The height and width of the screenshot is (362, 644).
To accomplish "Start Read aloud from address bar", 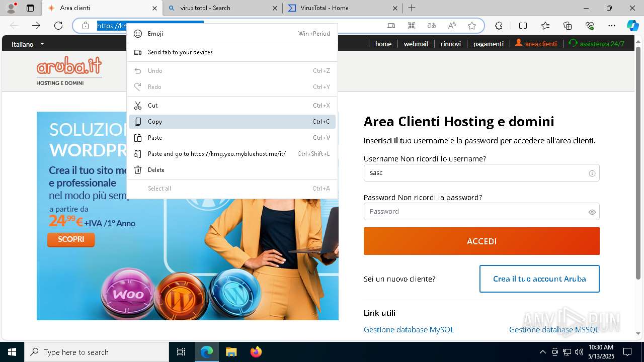I will pyautogui.click(x=452, y=26).
